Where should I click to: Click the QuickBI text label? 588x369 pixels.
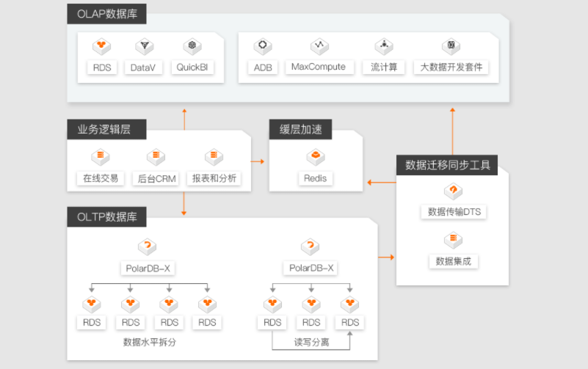tap(192, 67)
